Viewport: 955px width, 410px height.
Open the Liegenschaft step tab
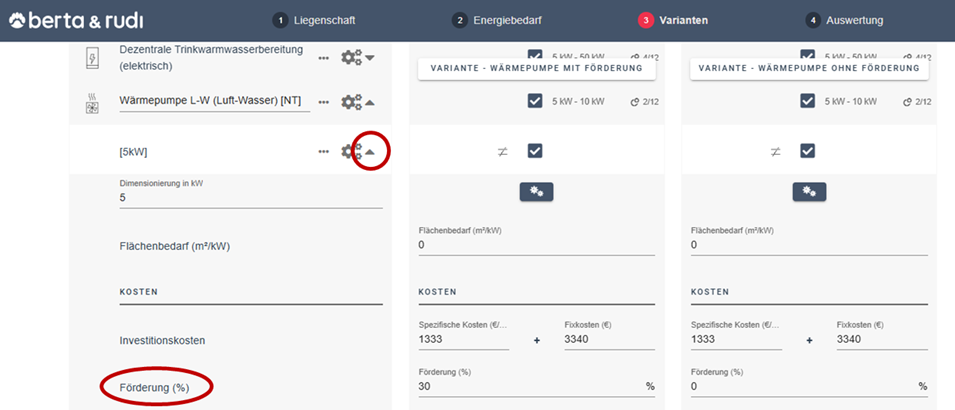tap(314, 20)
